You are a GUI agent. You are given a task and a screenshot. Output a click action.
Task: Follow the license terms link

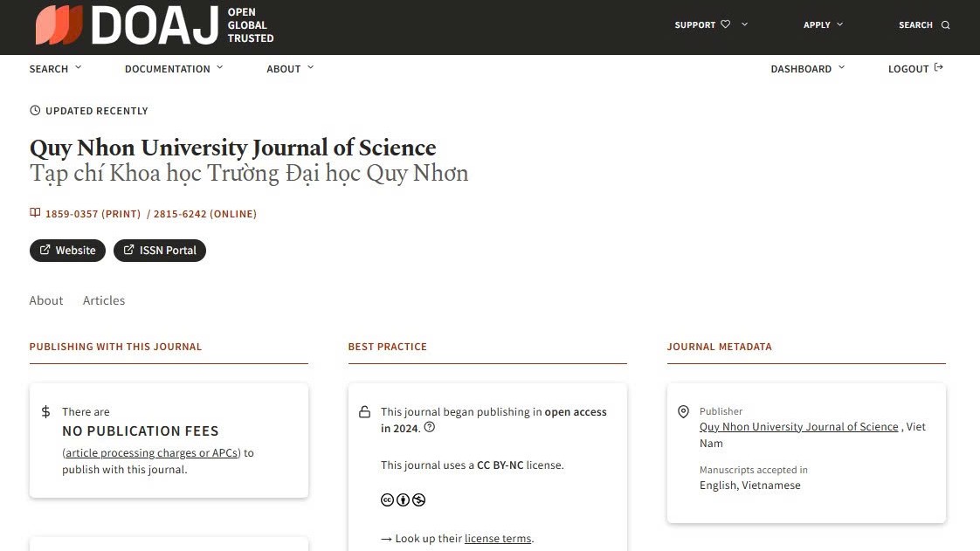click(498, 539)
